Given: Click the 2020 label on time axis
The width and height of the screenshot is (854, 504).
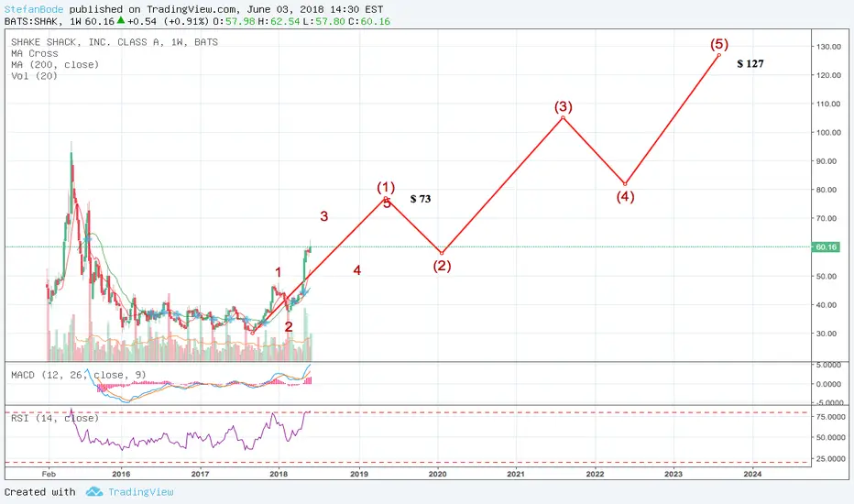Looking at the screenshot, I should click(x=437, y=474).
